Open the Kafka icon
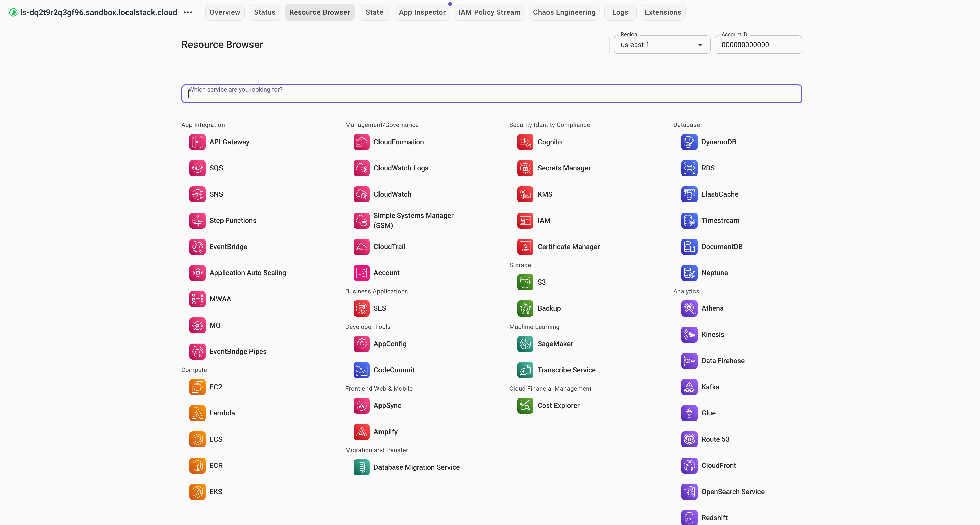Image resolution: width=980 pixels, height=525 pixels. pyautogui.click(x=689, y=387)
